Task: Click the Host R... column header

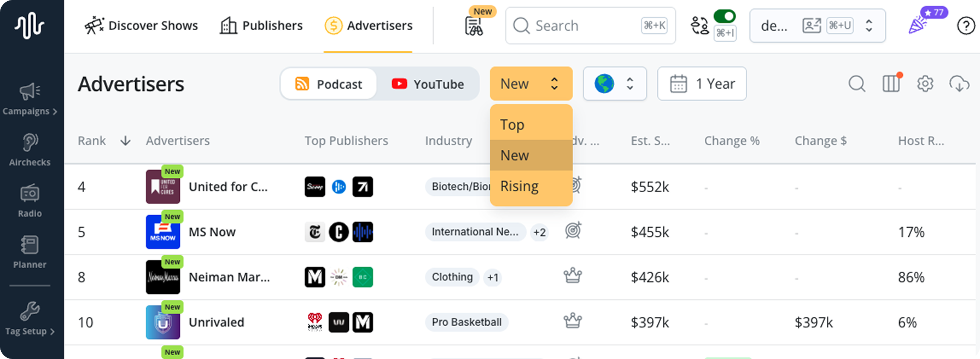Action: pyautogui.click(x=921, y=141)
